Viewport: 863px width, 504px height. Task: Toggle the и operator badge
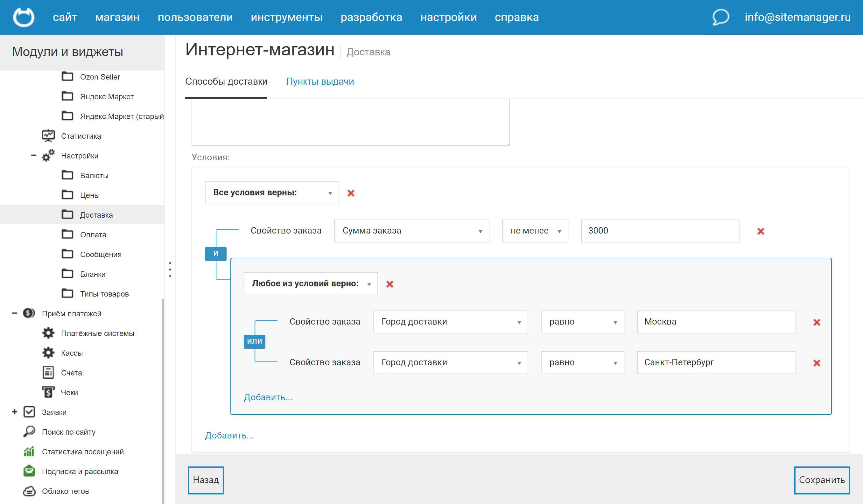215,253
